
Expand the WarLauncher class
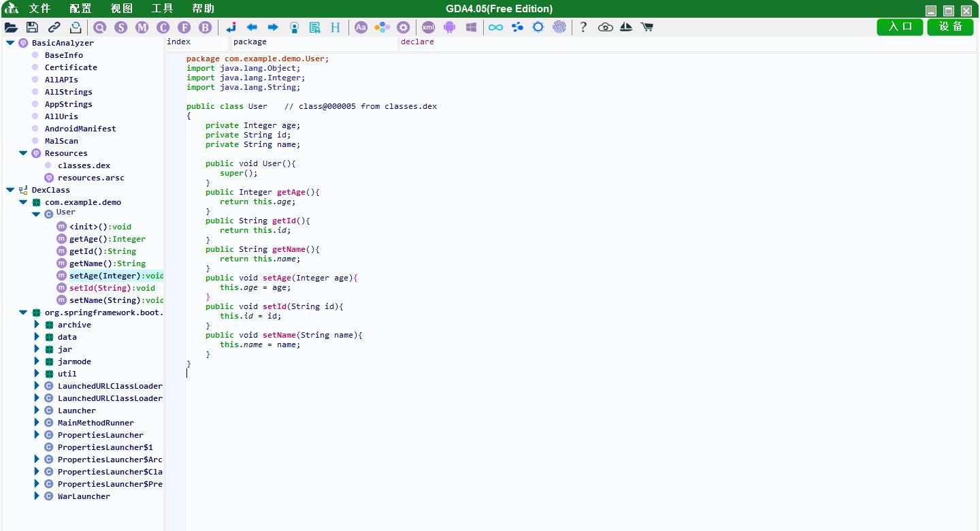(x=37, y=496)
